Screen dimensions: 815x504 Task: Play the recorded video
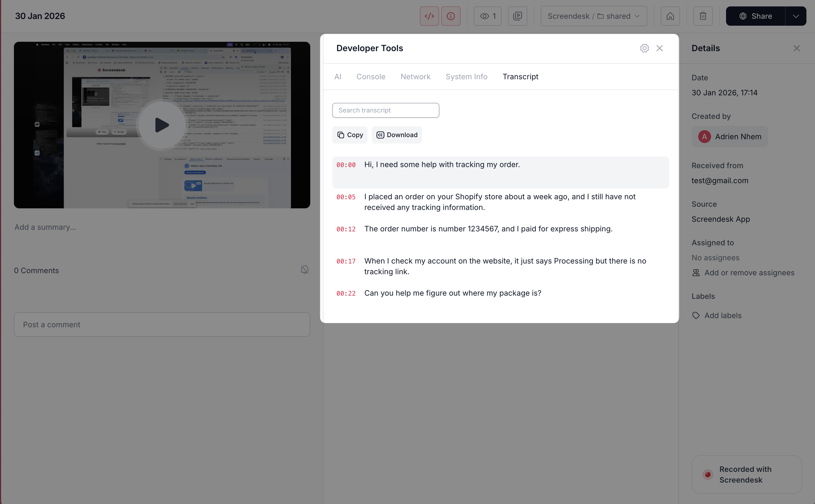pos(162,125)
